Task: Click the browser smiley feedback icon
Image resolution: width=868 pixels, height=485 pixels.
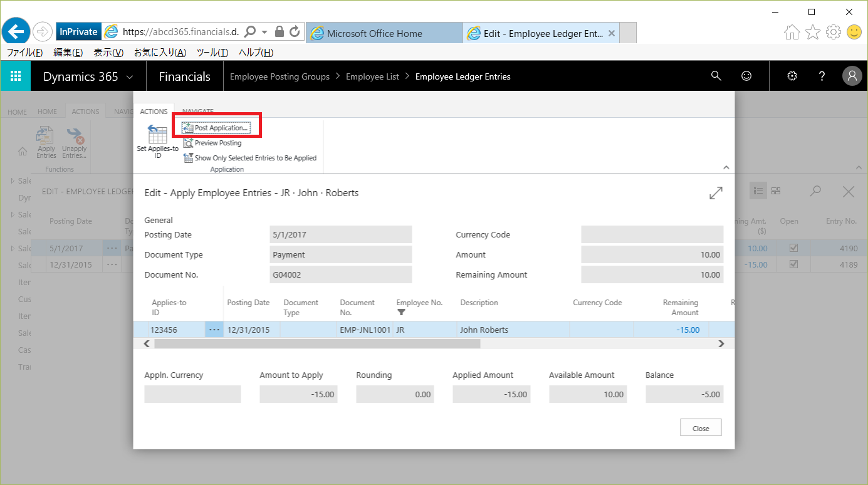Action: pyautogui.click(x=854, y=32)
